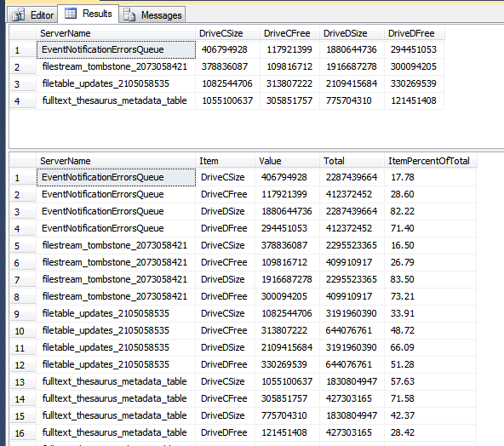The width and height of the screenshot is (504, 446).
Task: Click the Messages tab icon
Action: pyautogui.click(x=129, y=15)
